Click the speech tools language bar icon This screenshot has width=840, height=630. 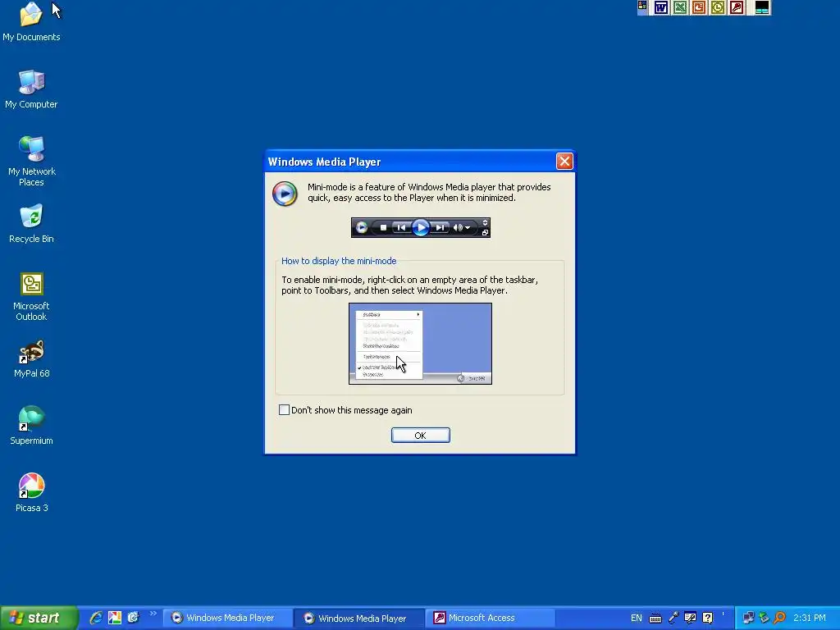[690, 618]
